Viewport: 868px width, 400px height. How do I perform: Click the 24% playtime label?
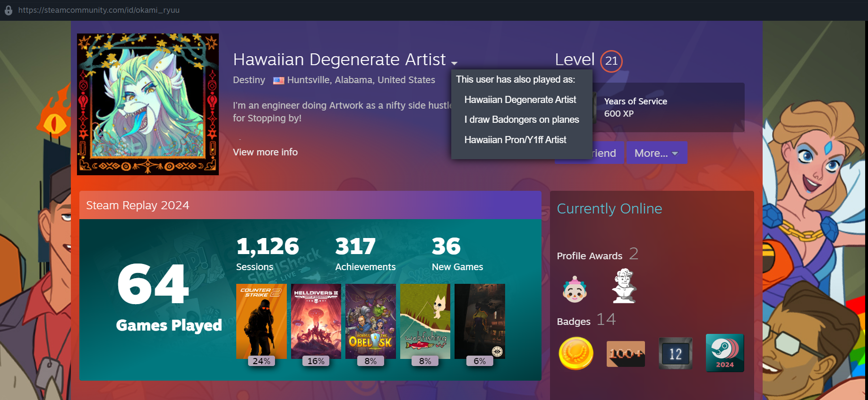[x=261, y=361]
